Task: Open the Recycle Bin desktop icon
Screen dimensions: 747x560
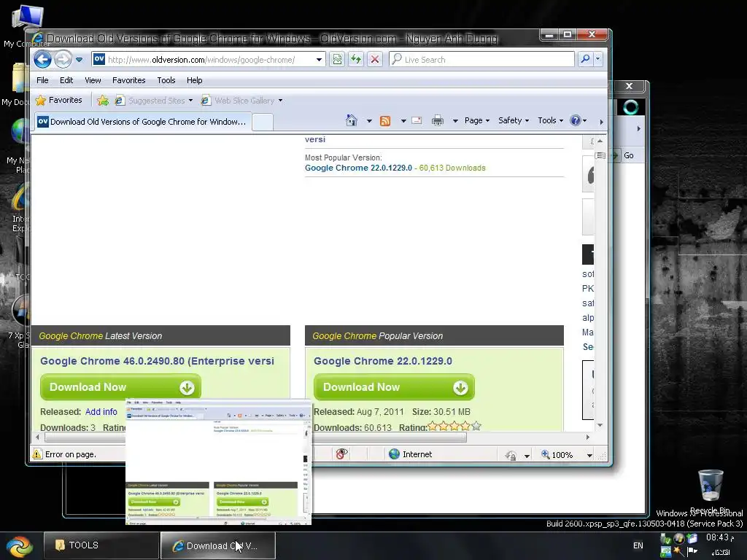Action: [710, 491]
